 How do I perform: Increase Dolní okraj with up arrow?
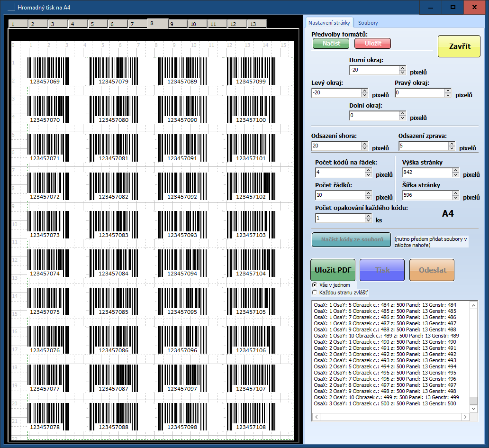402,113
